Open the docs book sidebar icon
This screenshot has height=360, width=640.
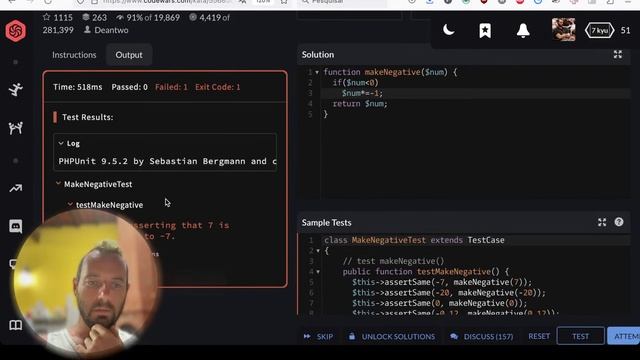[x=16, y=325]
